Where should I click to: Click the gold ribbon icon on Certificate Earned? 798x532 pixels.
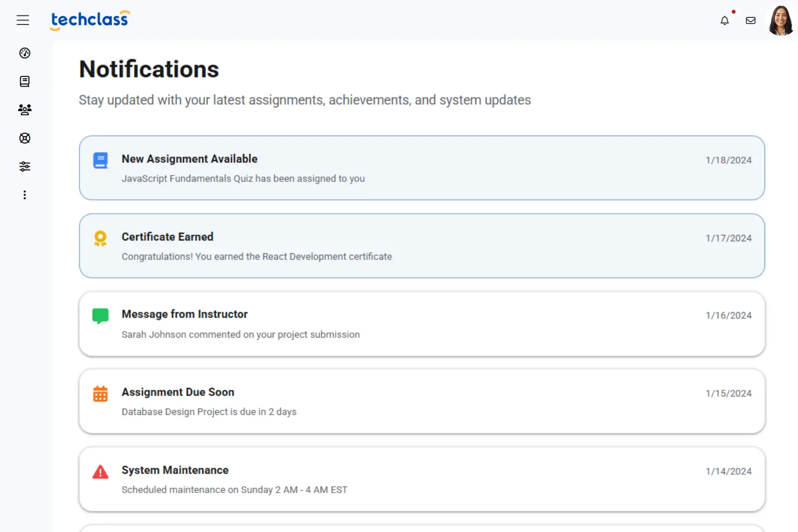(100, 238)
